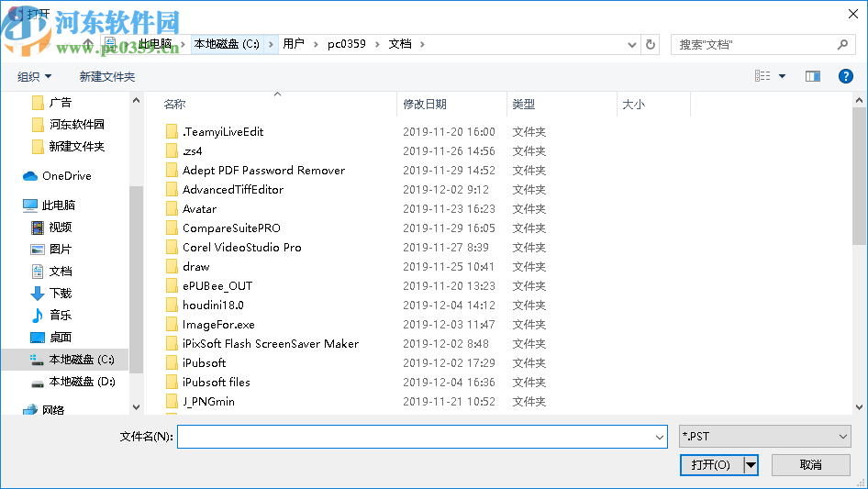Viewport: 868px width, 489px height.
Task: Click the search magnifier icon
Action: click(842, 44)
